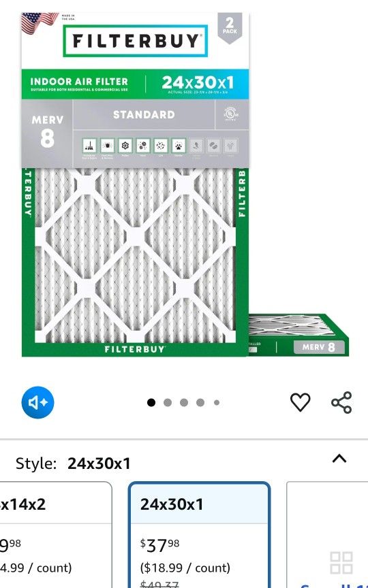Image resolution: width=368 pixels, height=588 pixels.
Task: Tap the side-view MERV 8 filter
Action: (x=298, y=335)
